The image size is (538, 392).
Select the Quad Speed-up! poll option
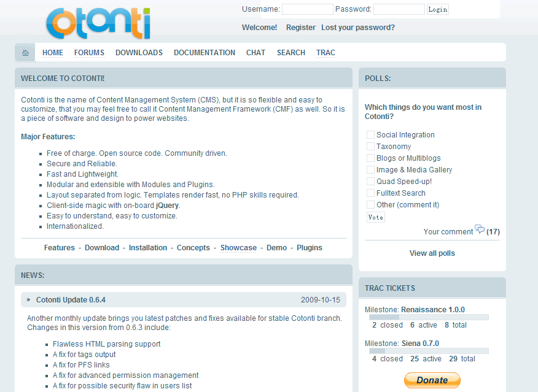(370, 182)
